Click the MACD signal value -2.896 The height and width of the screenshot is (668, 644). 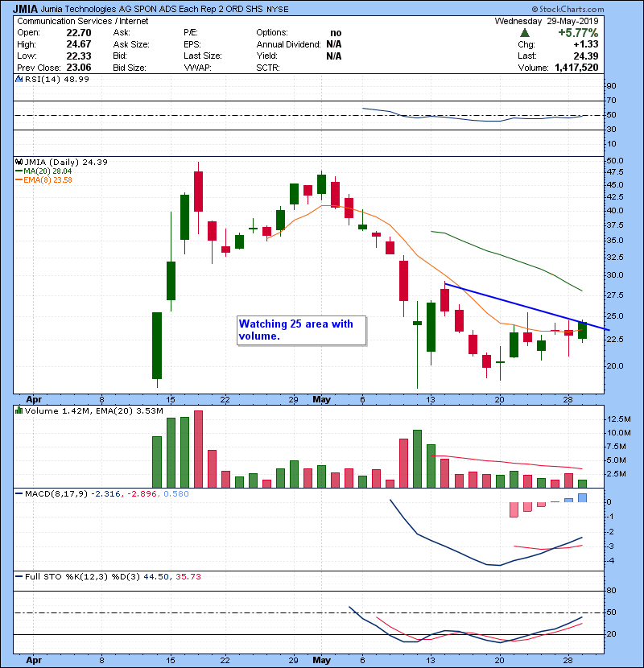142,494
